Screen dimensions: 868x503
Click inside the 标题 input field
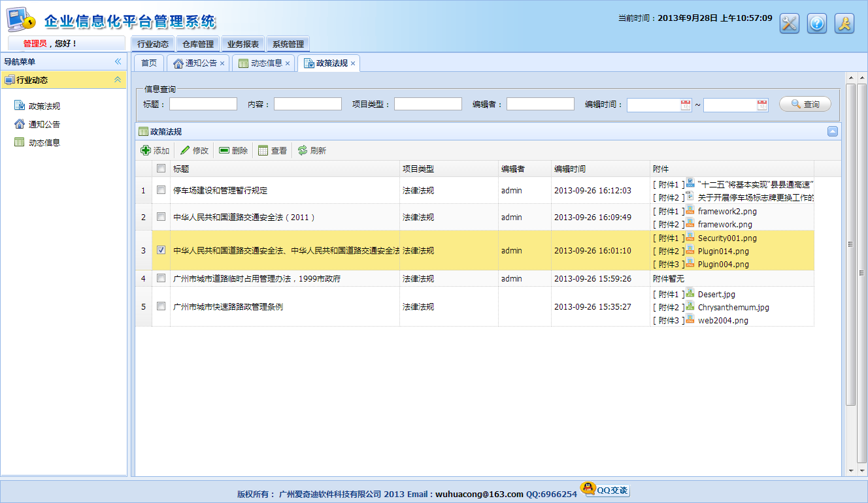[x=203, y=103]
